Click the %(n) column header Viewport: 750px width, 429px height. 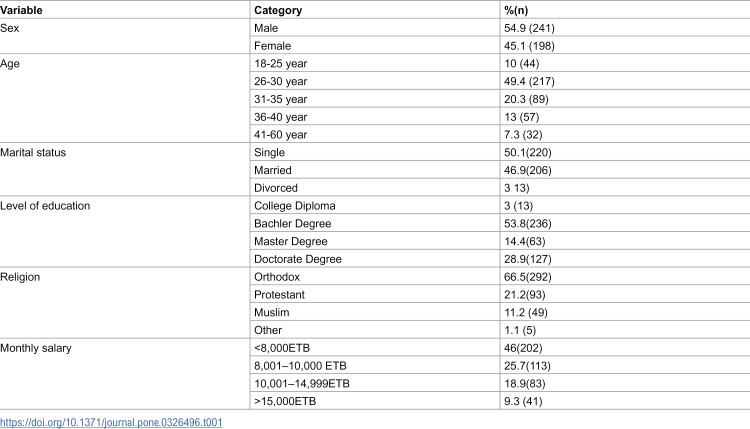click(516, 10)
